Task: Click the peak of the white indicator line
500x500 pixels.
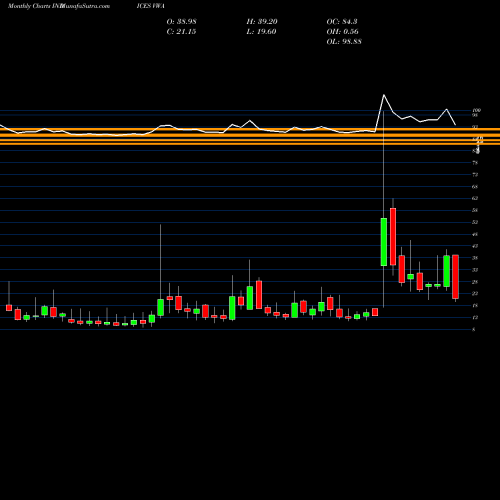Action: 384,95
